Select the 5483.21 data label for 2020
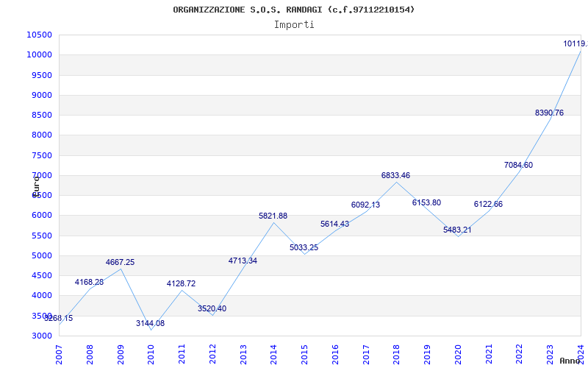The image size is (588, 368). point(457,230)
